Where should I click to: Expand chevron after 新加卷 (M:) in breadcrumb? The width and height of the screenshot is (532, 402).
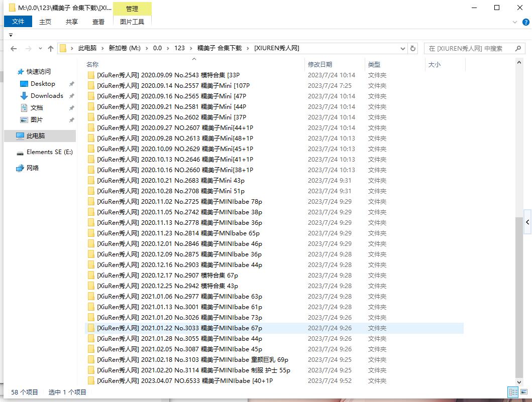pyautogui.click(x=147, y=49)
